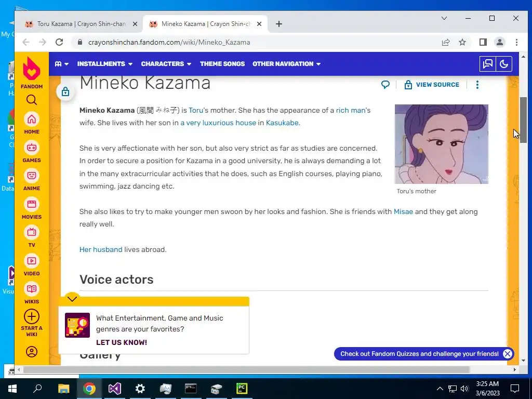Open the article more options menu (three dots)
The height and width of the screenshot is (399, 532).
(x=477, y=85)
